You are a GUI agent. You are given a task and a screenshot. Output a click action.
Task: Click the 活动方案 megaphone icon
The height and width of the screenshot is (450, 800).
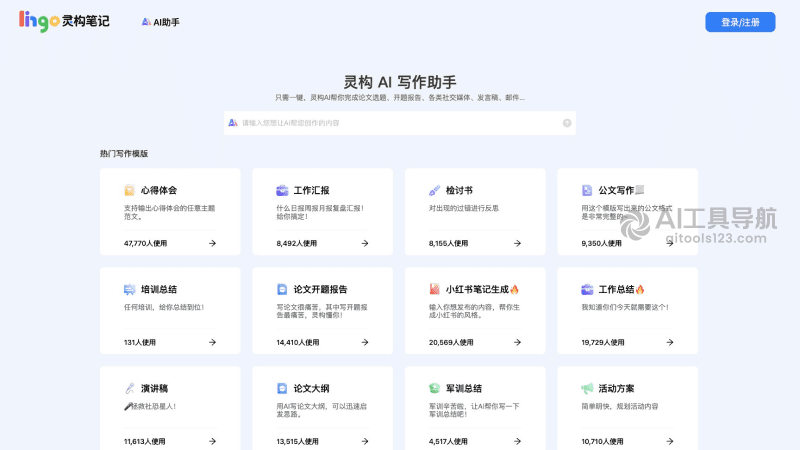[x=587, y=388]
